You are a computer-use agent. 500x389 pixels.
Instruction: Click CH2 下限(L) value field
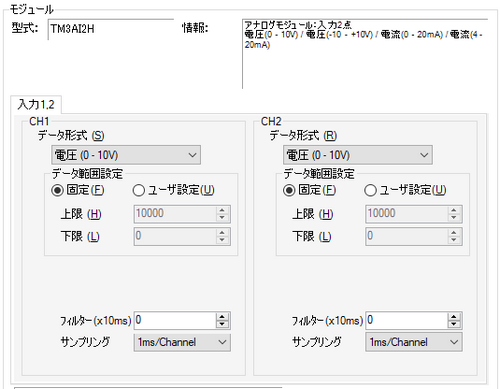[407, 236]
